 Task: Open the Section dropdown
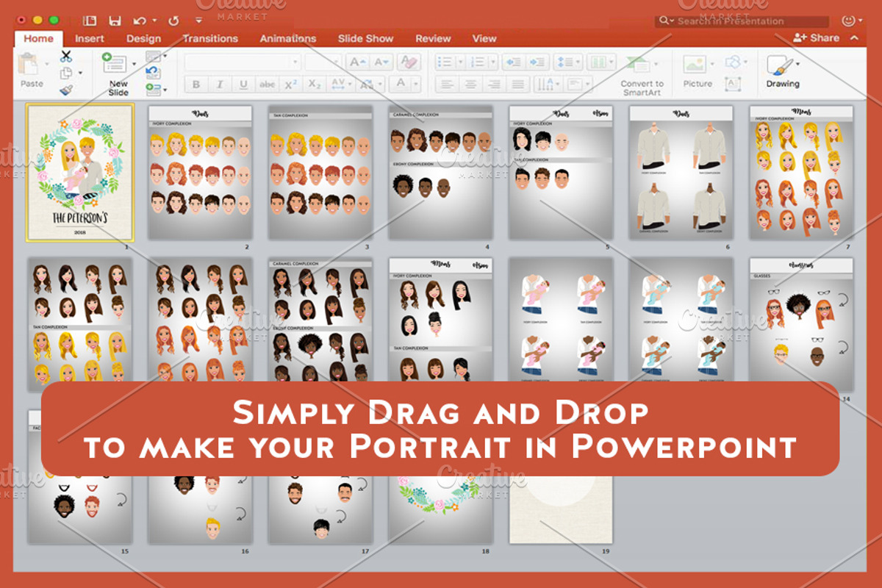[156, 90]
